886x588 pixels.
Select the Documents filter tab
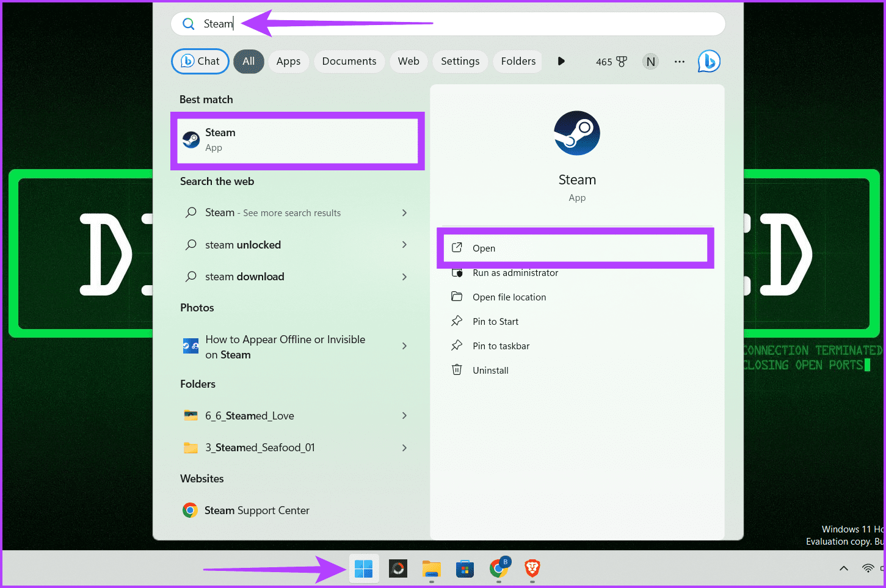(349, 61)
